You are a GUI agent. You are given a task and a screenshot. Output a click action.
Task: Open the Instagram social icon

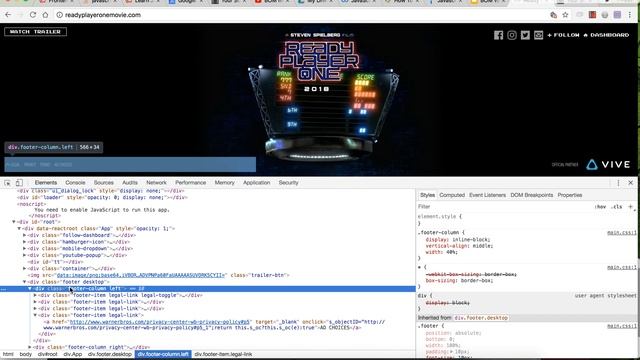click(x=512, y=35)
